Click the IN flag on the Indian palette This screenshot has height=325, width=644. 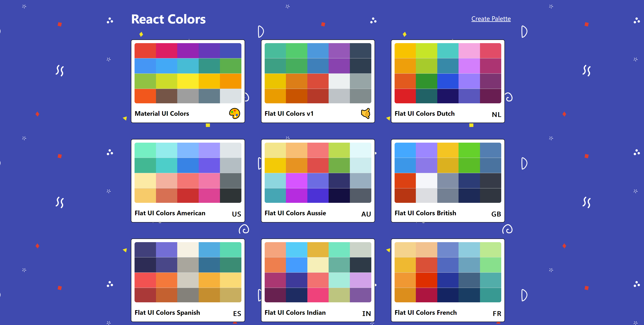point(366,314)
